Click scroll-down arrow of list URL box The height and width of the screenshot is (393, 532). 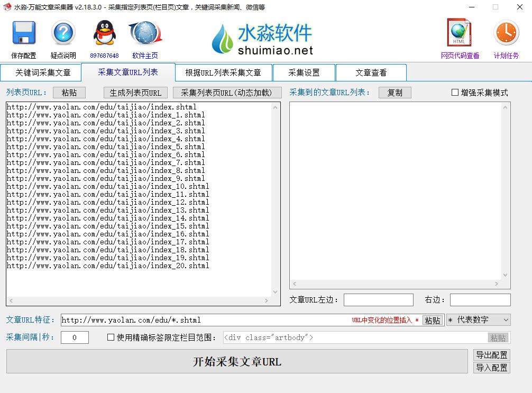click(275, 292)
